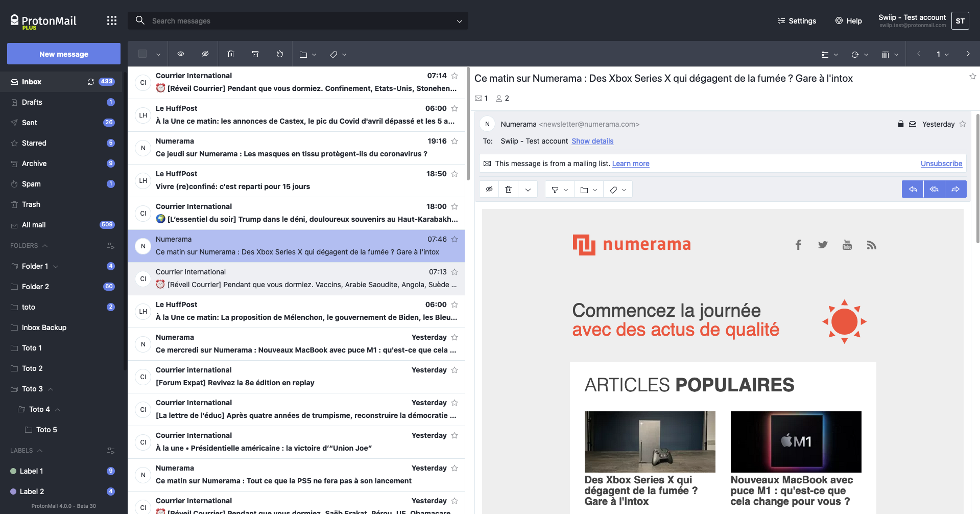Open the ProtonMail apps grid menu
This screenshot has height=514, width=980.
[112, 20]
